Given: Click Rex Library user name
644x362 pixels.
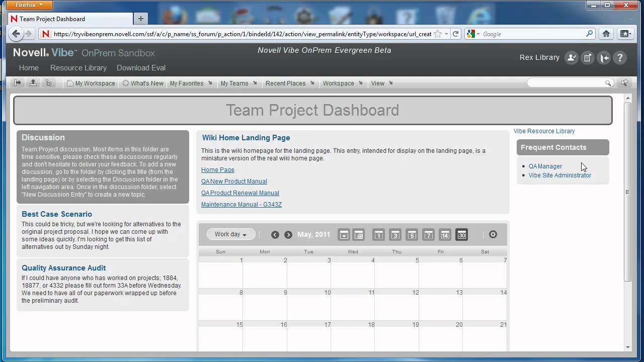Looking at the screenshot, I should click(x=539, y=57).
